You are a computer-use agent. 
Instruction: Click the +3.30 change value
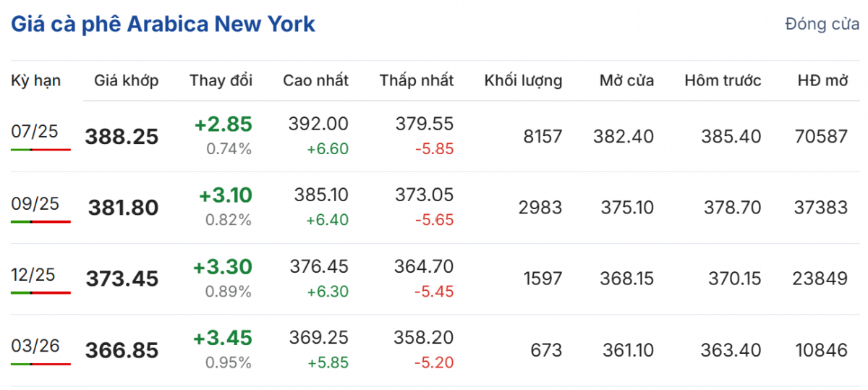coord(223,268)
